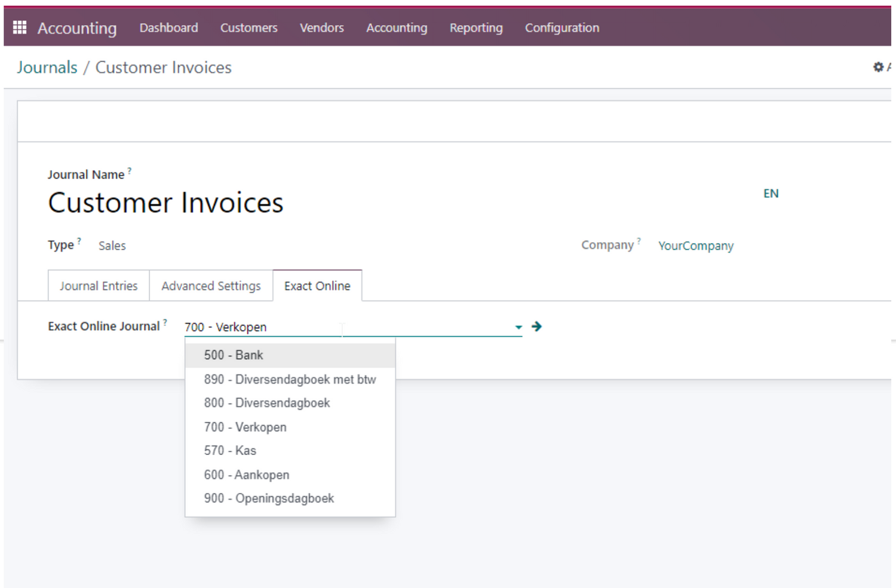Pick 700 - Verkopen in list
The width and height of the screenshot is (896, 588).
(x=245, y=427)
